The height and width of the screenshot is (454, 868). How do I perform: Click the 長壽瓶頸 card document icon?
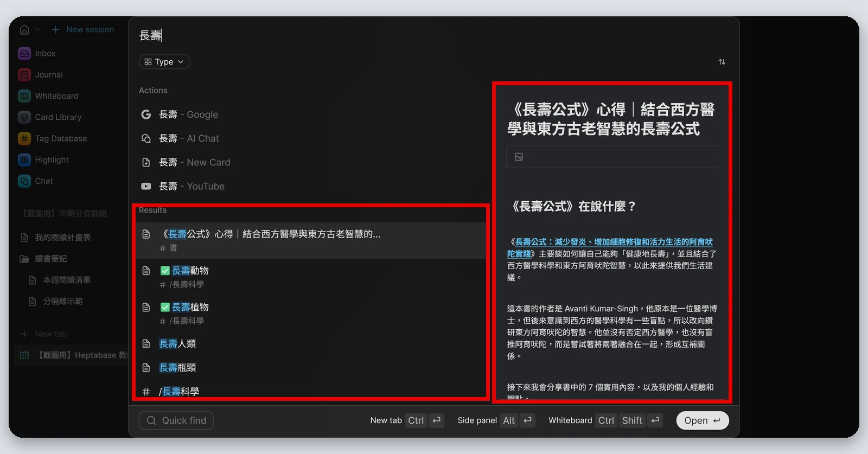click(146, 367)
